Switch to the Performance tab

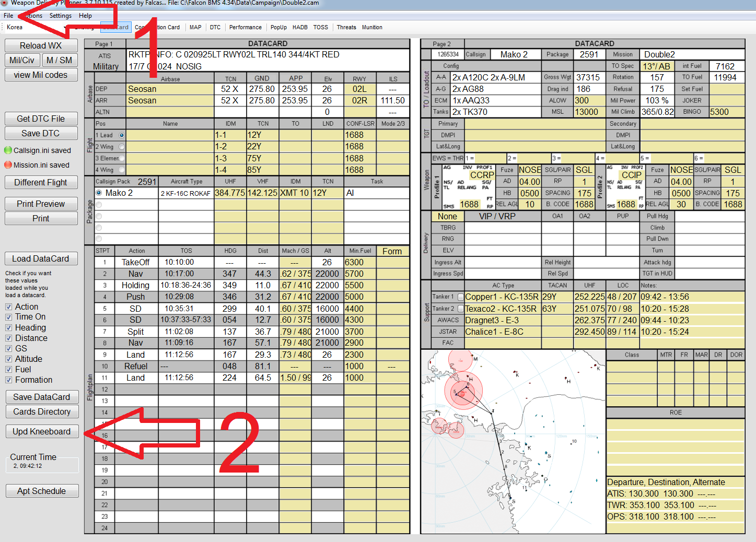point(246,27)
